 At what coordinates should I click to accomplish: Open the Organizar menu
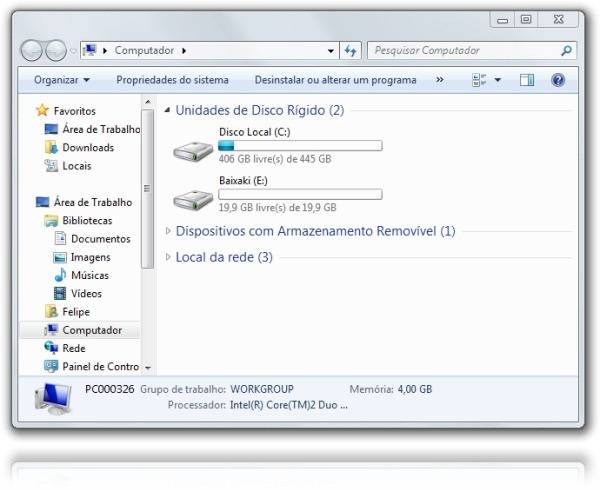pos(62,80)
